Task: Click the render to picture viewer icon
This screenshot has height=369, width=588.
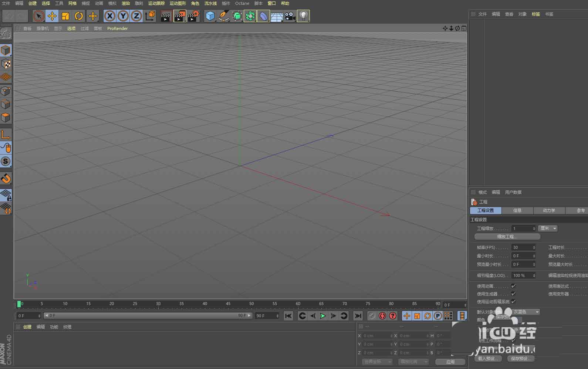Action: pyautogui.click(x=180, y=16)
